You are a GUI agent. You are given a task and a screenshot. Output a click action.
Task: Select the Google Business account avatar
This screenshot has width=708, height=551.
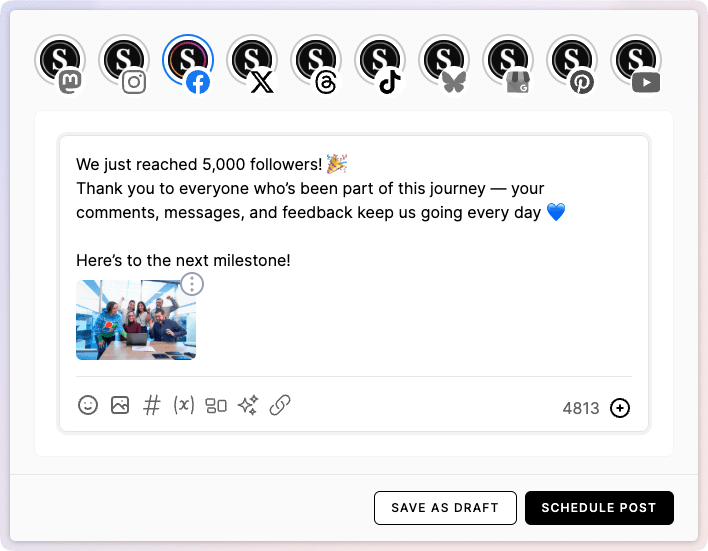(x=508, y=61)
